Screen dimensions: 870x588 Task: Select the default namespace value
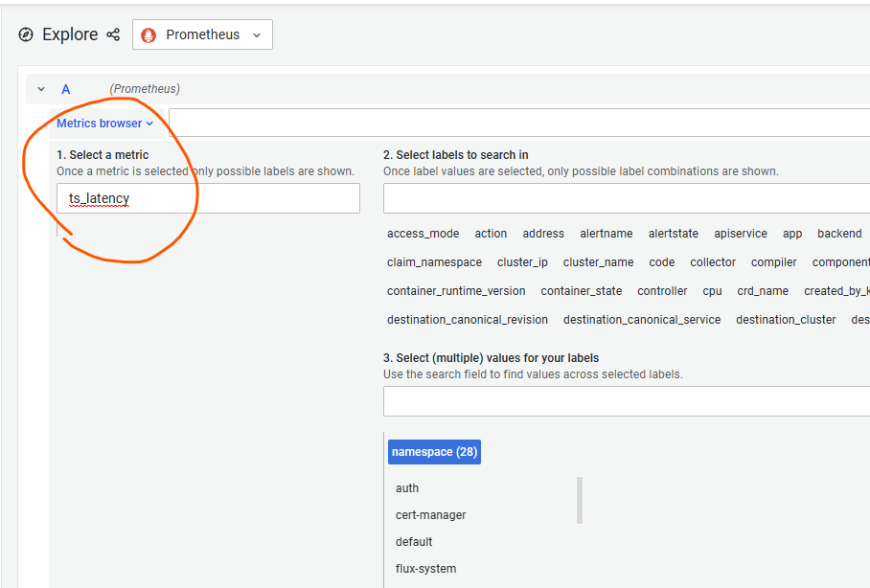413,541
